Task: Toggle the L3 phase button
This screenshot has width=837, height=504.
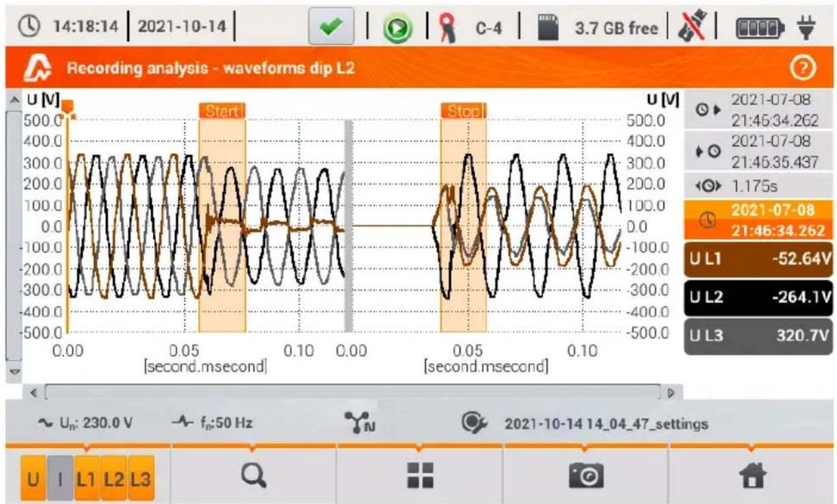Action: coord(141,478)
